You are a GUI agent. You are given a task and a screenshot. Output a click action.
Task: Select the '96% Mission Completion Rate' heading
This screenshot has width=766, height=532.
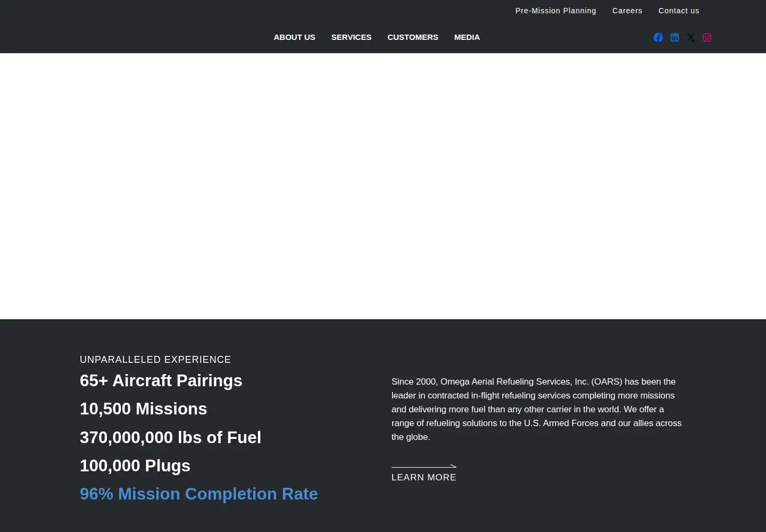(x=199, y=494)
